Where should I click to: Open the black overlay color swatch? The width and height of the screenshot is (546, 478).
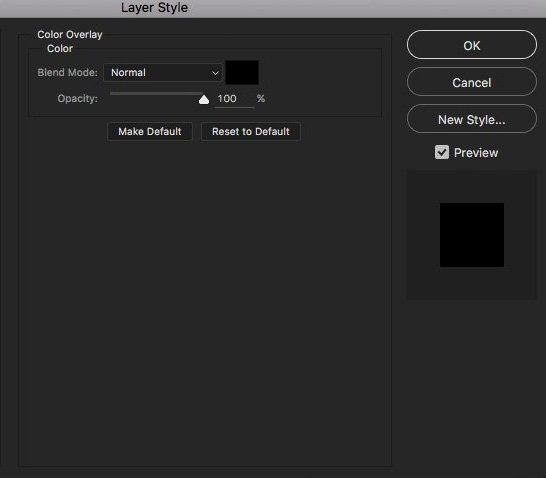pyautogui.click(x=242, y=72)
